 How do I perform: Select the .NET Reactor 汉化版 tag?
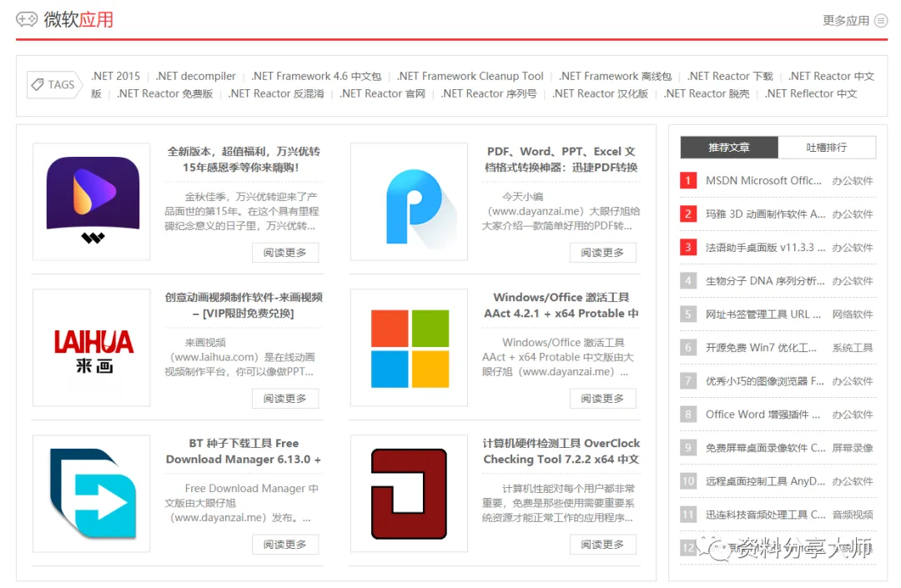tap(600, 93)
